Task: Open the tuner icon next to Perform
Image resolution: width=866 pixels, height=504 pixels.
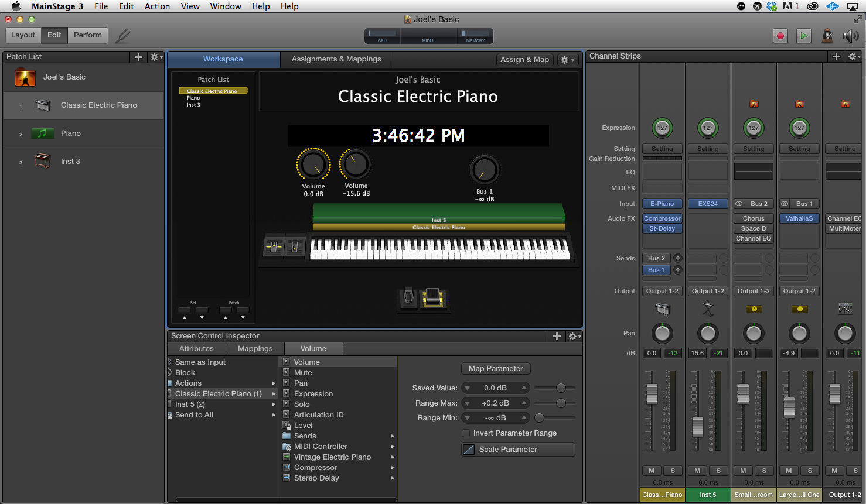Action: pos(122,36)
